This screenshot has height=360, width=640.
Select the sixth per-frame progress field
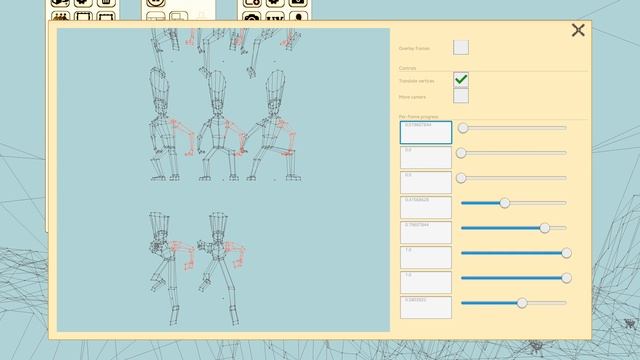[426, 258]
